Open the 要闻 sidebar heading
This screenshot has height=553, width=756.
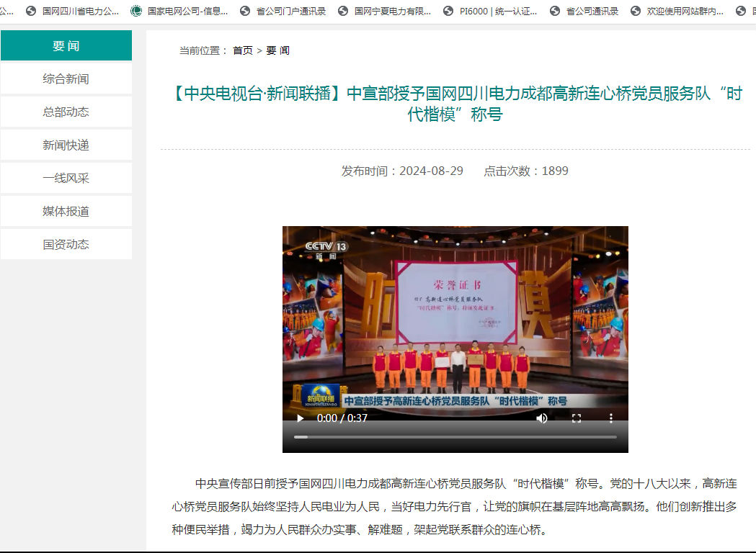[x=66, y=46]
